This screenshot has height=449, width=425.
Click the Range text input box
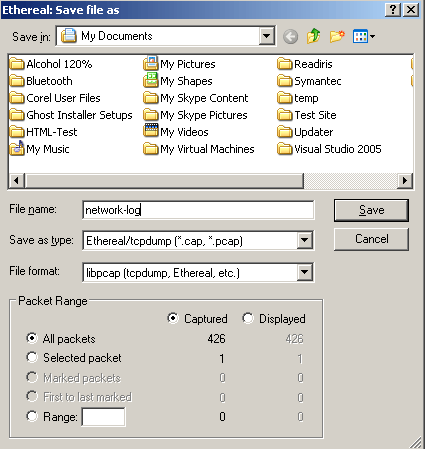tap(104, 417)
